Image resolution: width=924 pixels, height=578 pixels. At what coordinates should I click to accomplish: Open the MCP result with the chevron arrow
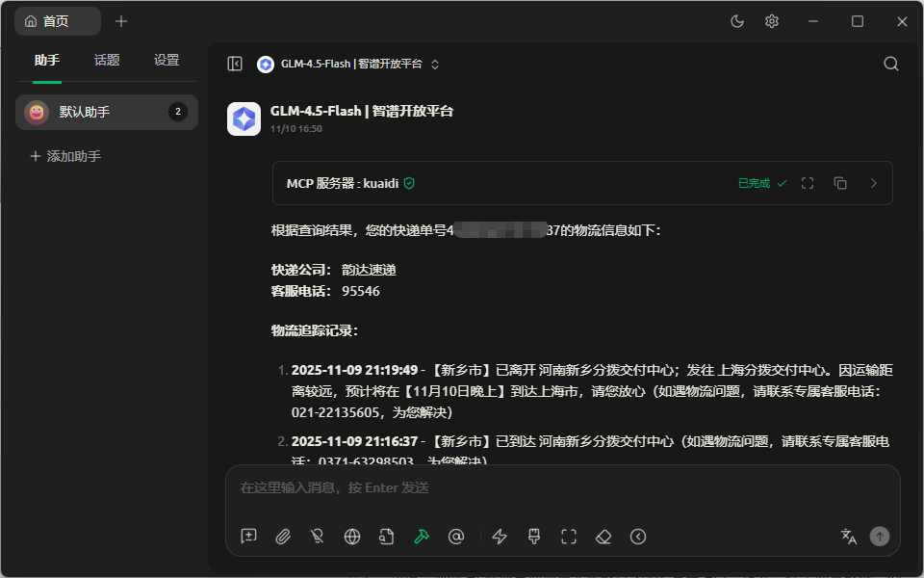873,182
